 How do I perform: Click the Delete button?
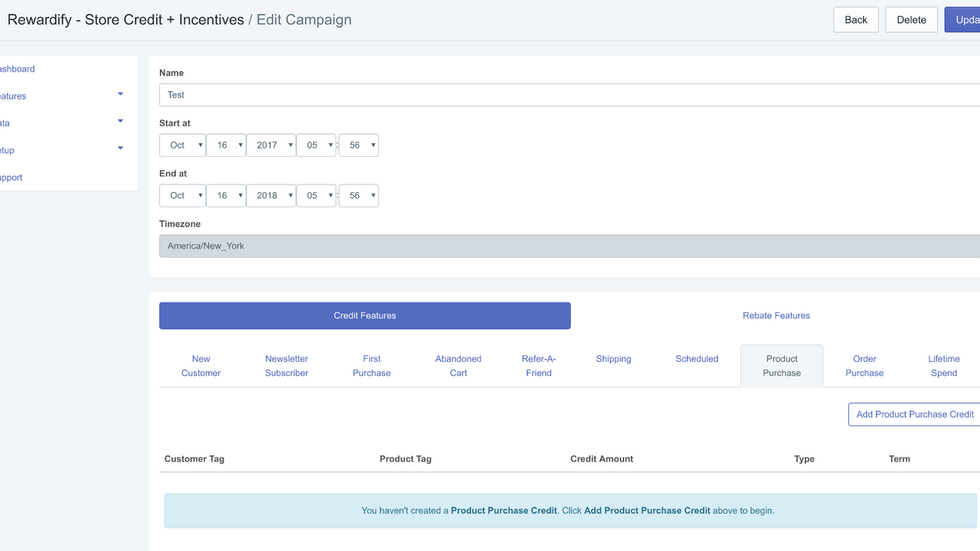pos(911,19)
